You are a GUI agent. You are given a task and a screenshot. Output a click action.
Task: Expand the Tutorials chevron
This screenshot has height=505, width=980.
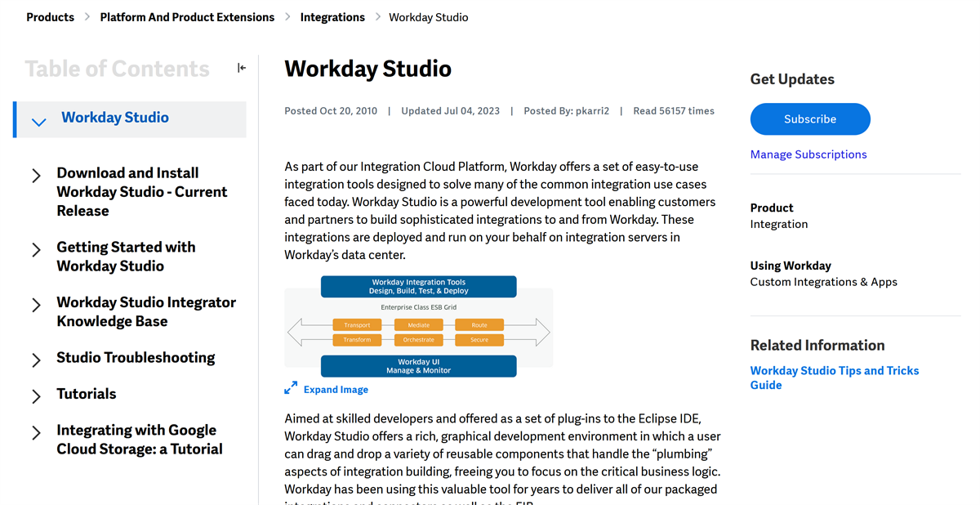[x=36, y=396]
